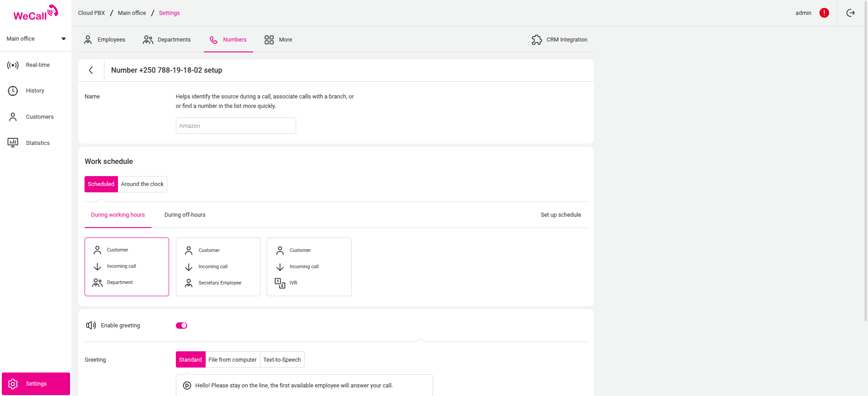Open History in the sidebar
868x396 pixels.
[x=36, y=91]
